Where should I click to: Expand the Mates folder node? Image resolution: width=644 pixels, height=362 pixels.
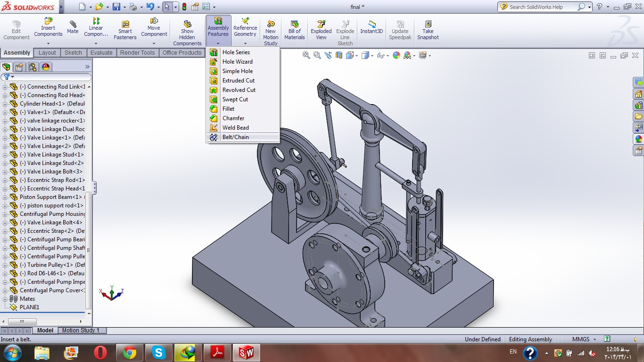[5, 299]
